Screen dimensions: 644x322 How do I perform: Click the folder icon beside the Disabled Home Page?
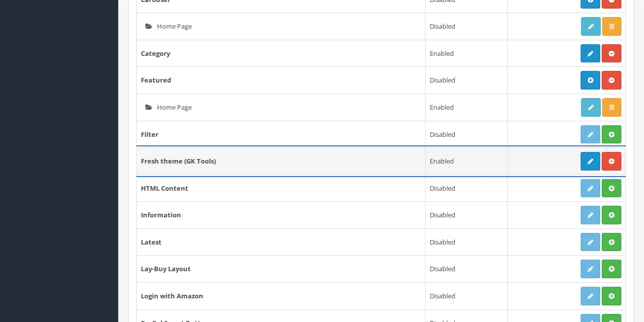[x=149, y=26]
